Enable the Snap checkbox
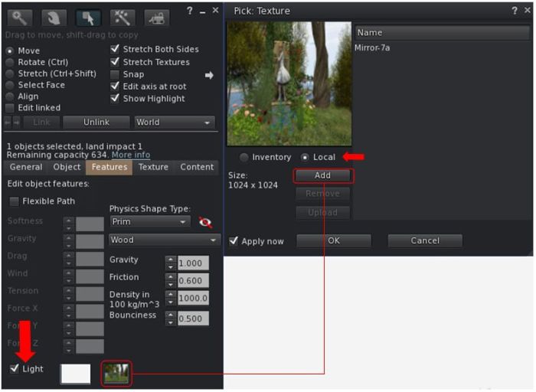 click(116, 74)
